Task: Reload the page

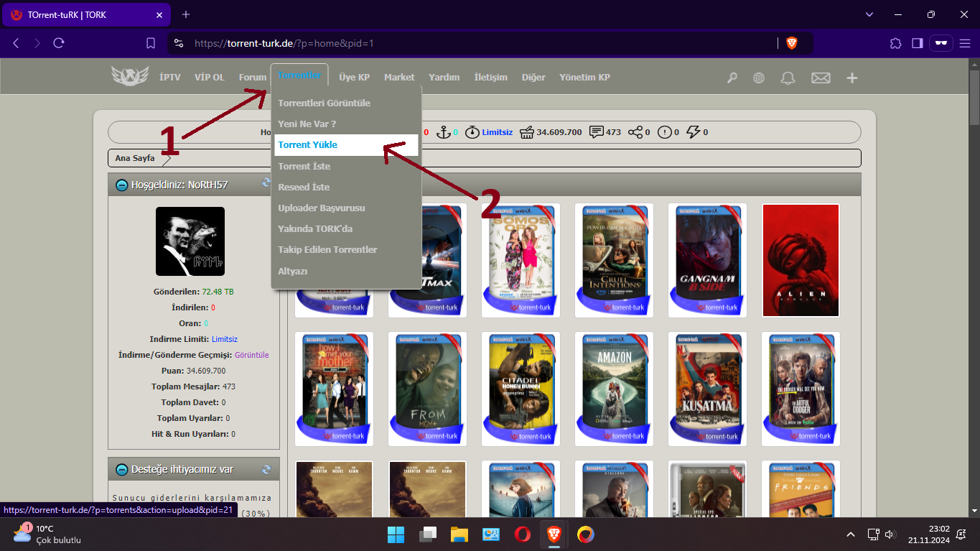Action: point(59,43)
